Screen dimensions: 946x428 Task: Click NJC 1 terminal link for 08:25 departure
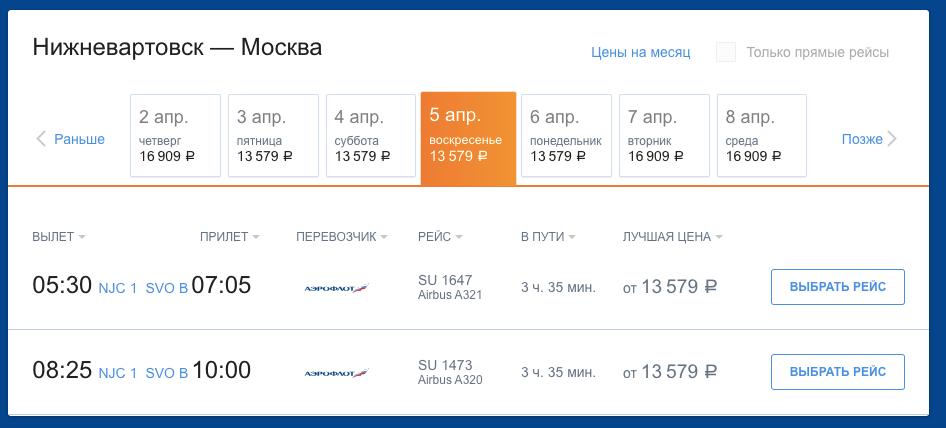(118, 373)
